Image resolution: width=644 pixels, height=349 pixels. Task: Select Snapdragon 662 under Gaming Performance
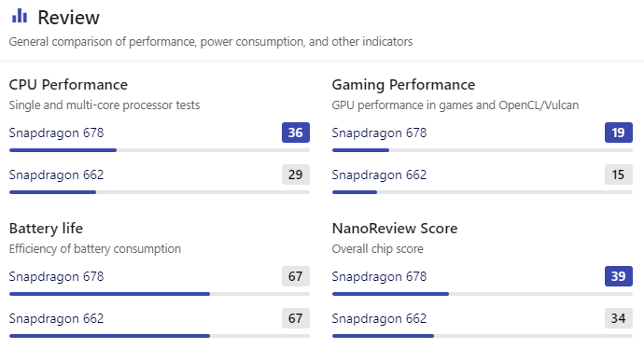(x=379, y=174)
